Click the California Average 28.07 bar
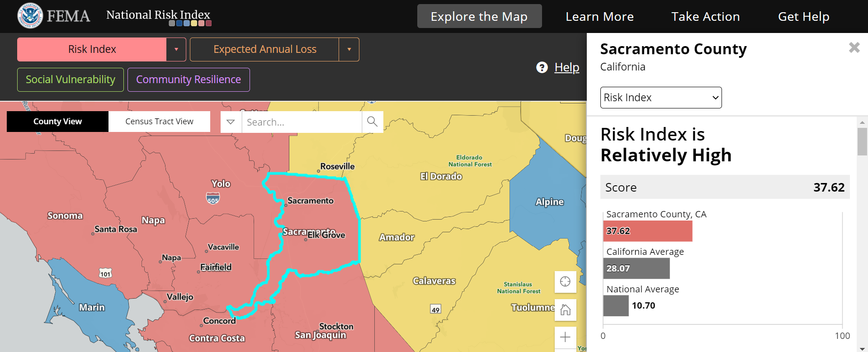This screenshot has width=868, height=352. (x=637, y=268)
